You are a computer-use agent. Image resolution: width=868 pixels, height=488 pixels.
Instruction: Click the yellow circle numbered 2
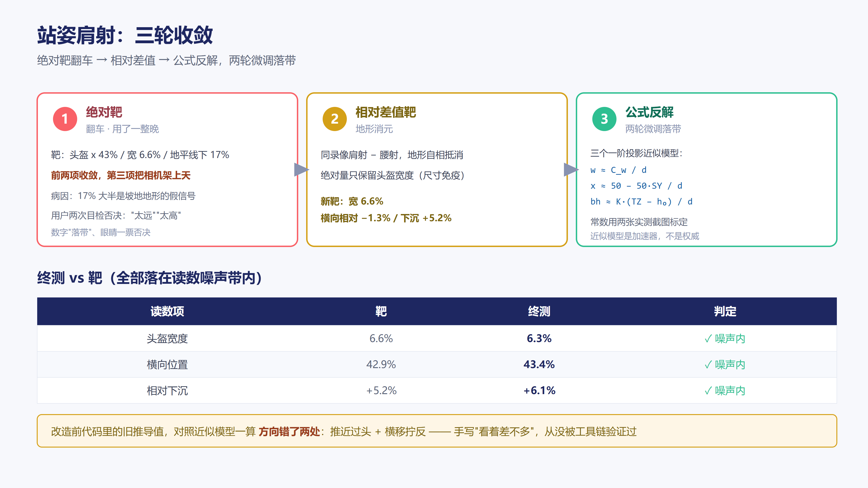click(x=335, y=119)
